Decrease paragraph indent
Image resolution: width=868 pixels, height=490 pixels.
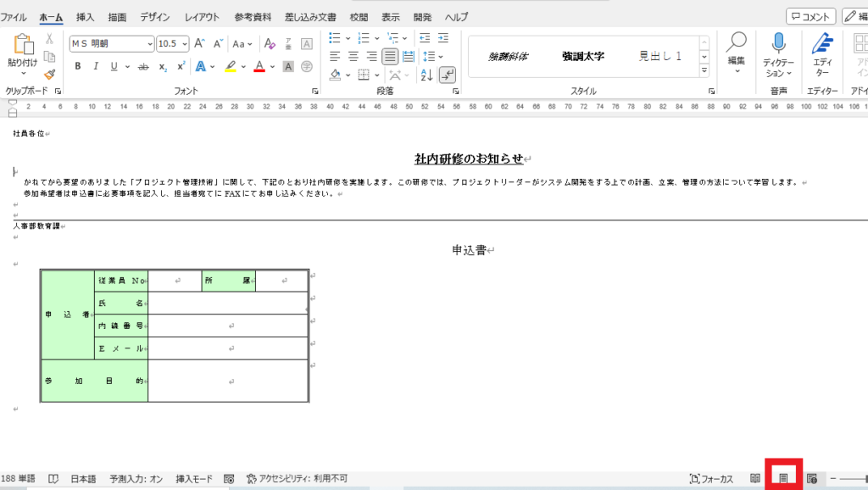coord(425,37)
